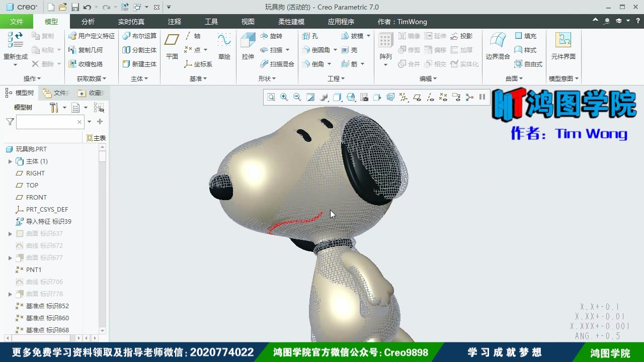This screenshot has width=644, height=362.
Task: Activate the 布尔运算 tool
Action: tap(142, 36)
